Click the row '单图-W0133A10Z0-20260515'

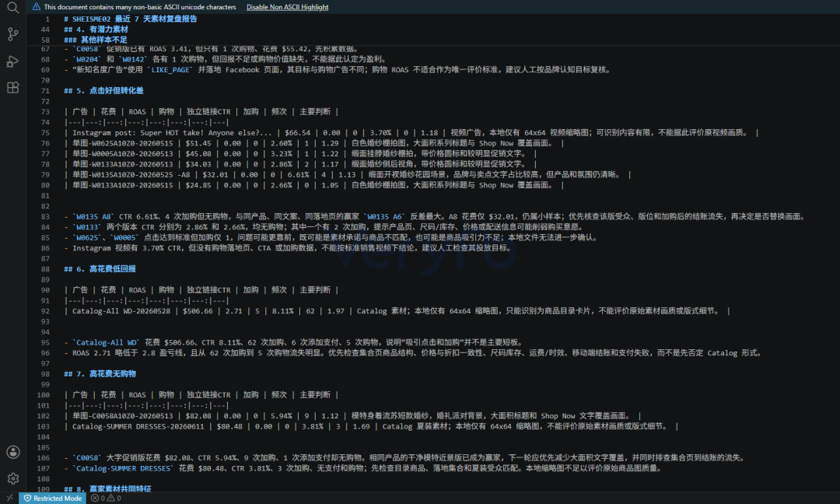coord(314,185)
